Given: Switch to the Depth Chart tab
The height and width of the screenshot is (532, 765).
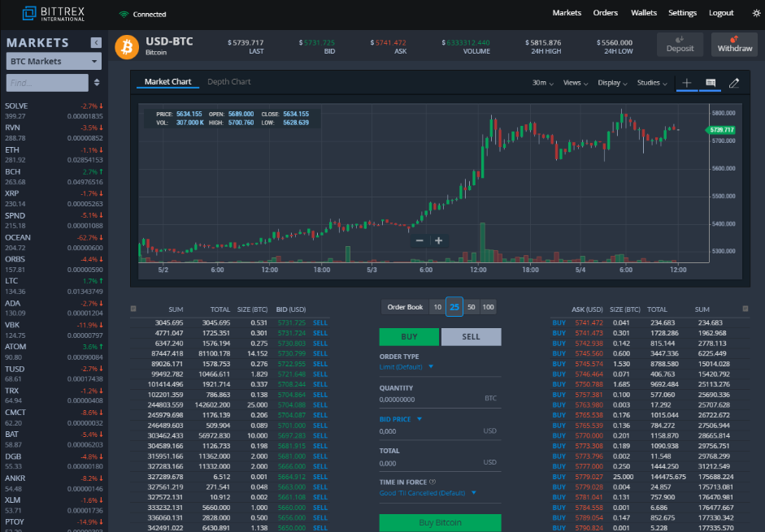Looking at the screenshot, I should 228,81.
